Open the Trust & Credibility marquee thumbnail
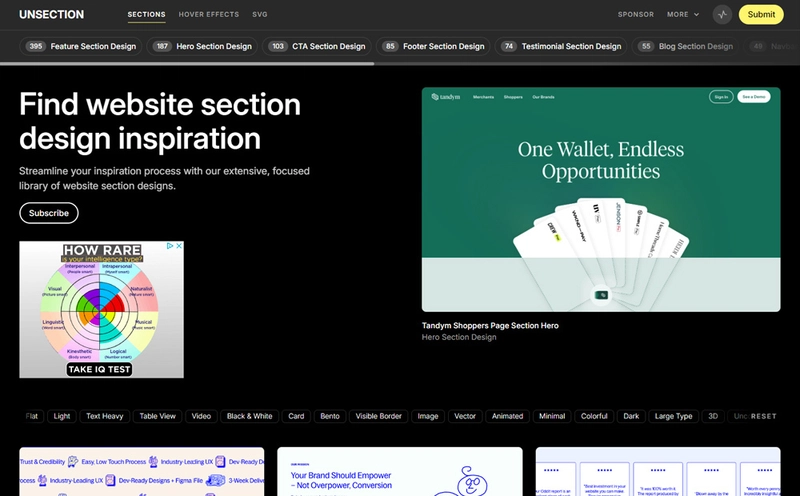800x496 pixels. (x=142, y=472)
